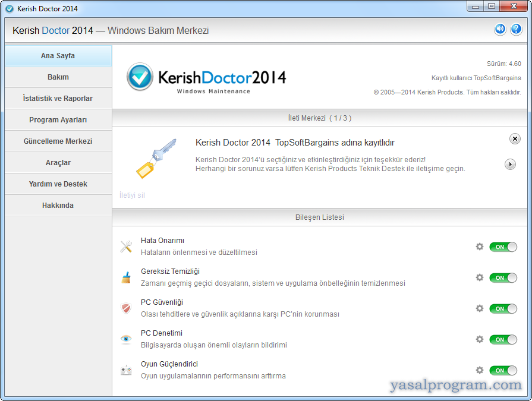Viewport: 532px width, 401px height.
Task: Click the Kerish Doctor 2014 logo
Action: click(206, 78)
